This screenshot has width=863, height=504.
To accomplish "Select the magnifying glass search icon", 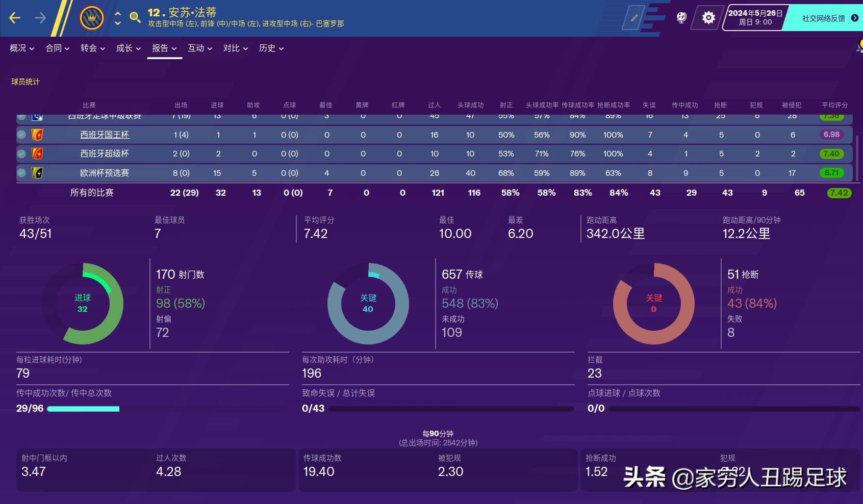I will 135,17.
